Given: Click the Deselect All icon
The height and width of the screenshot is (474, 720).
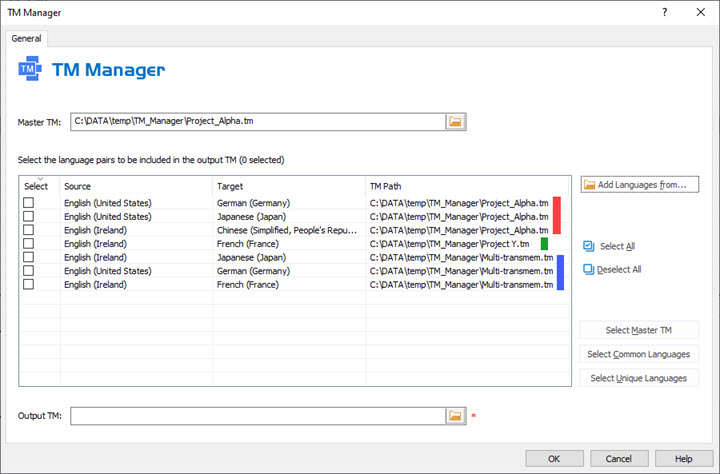Looking at the screenshot, I should [589, 269].
